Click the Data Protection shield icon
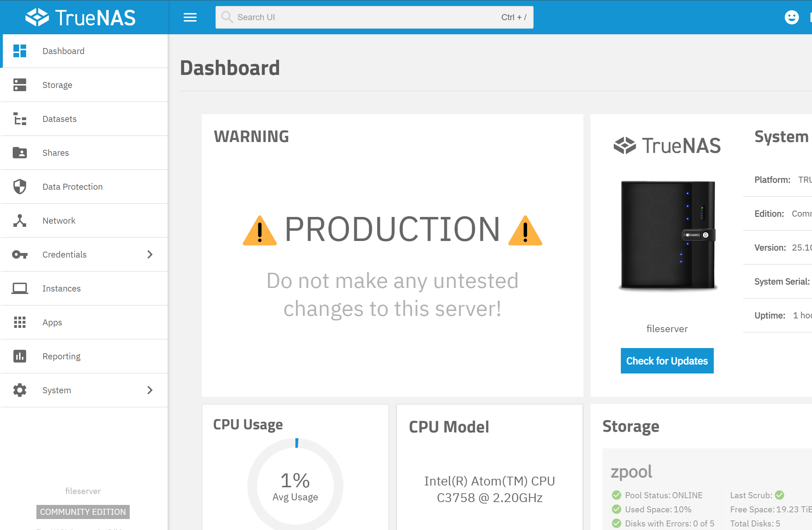812x530 pixels. click(20, 187)
